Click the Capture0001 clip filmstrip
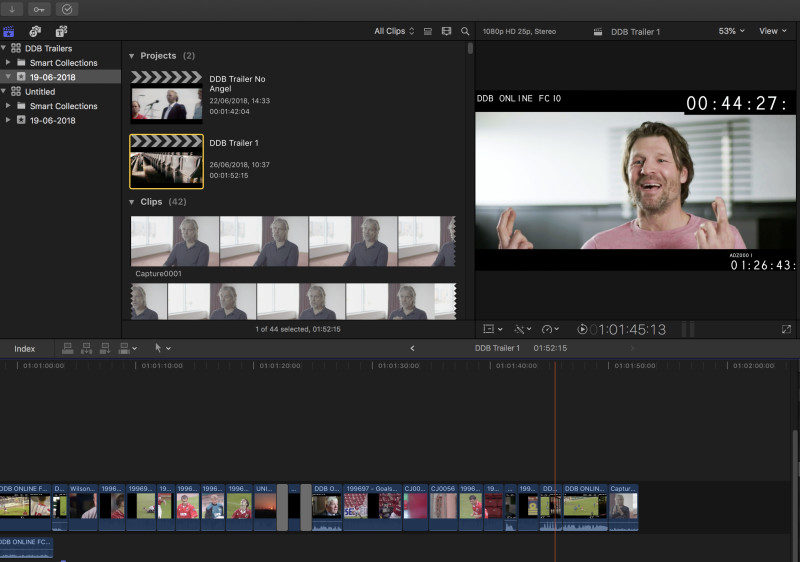This screenshot has width=800, height=562. 293,241
